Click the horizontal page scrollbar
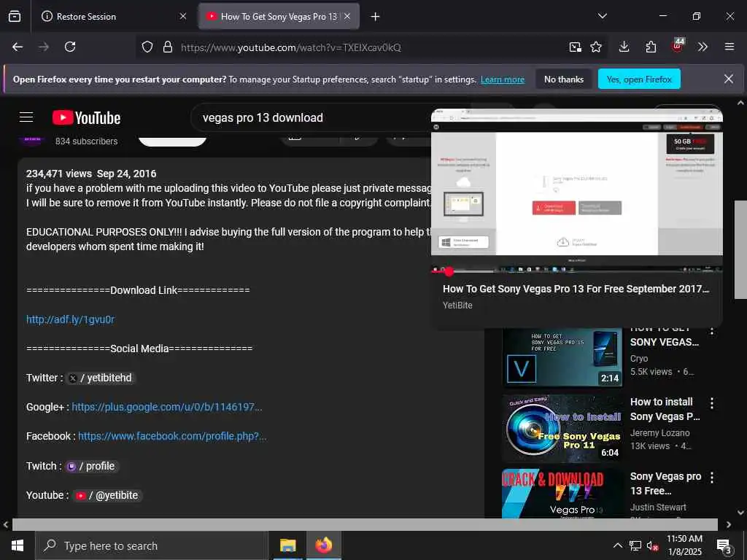The image size is (747, 560). [x=365, y=524]
